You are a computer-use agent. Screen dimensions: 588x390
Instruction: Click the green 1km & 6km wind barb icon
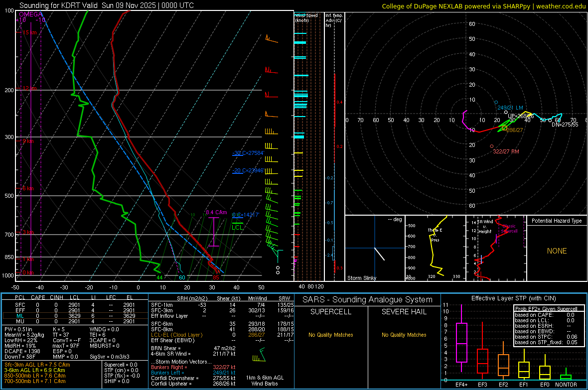[x=259, y=355]
